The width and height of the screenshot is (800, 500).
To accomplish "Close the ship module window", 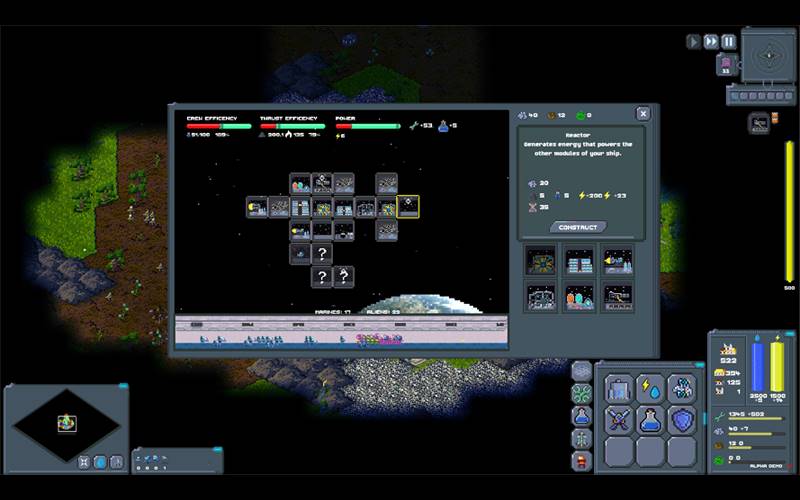I will [643, 114].
